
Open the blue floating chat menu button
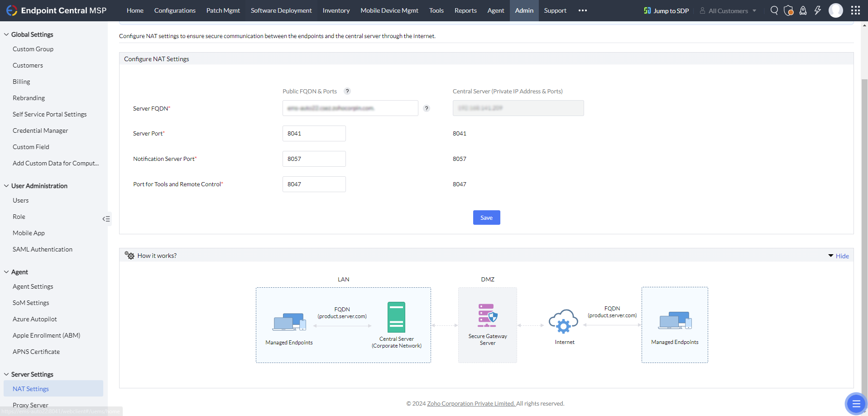coord(856,403)
